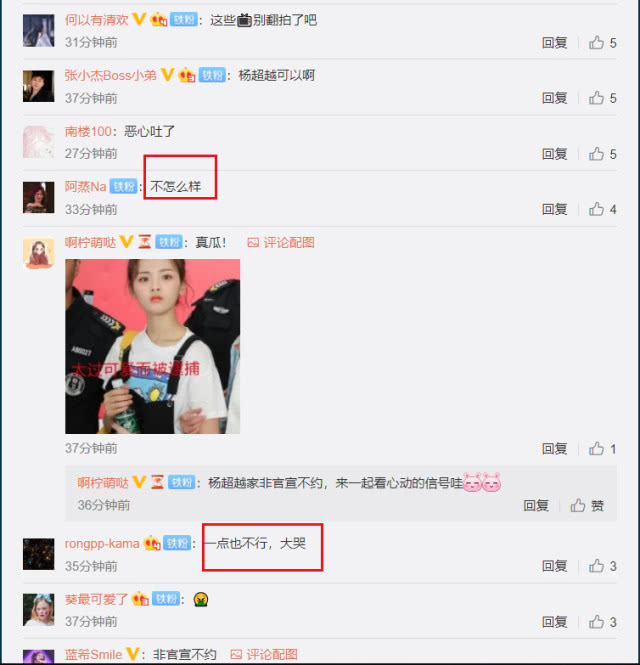Click reply 回复 in nested 啊柠萌哒 reply
640x665 pixels.
point(536,506)
